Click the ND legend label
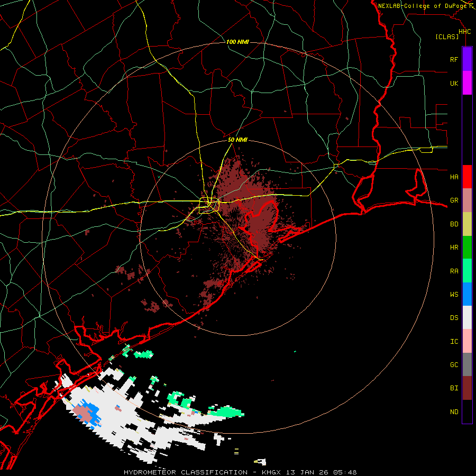Image resolution: width=476 pixels, height=476 pixels. point(454,412)
